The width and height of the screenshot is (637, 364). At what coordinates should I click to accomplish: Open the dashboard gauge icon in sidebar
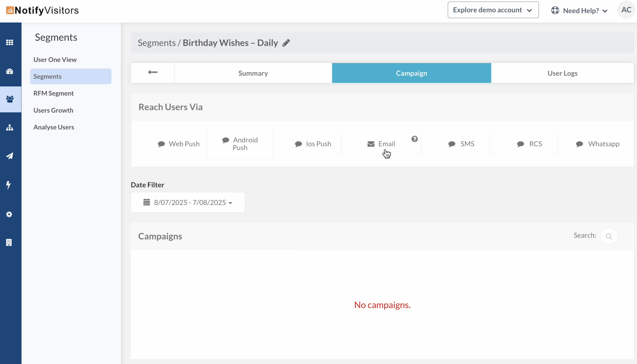[x=9, y=71]
